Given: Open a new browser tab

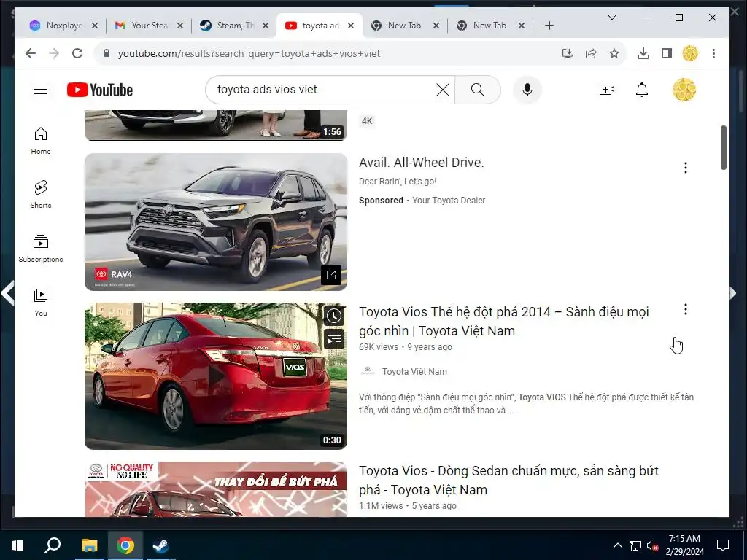Looking at the screenshot, I should tap(549, 26).
